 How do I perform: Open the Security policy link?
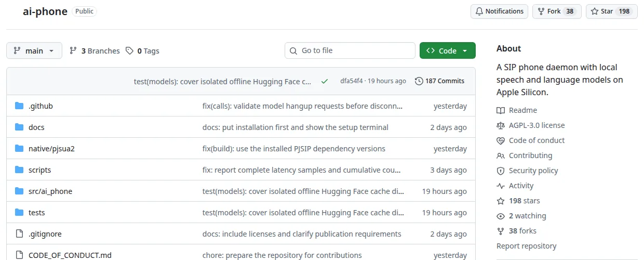coord(533,171)
